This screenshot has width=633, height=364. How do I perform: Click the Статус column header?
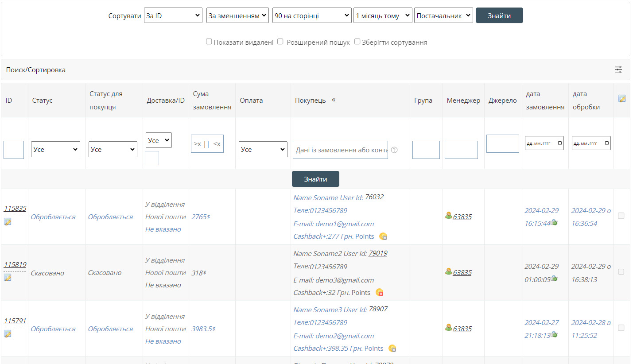point(42,101)
